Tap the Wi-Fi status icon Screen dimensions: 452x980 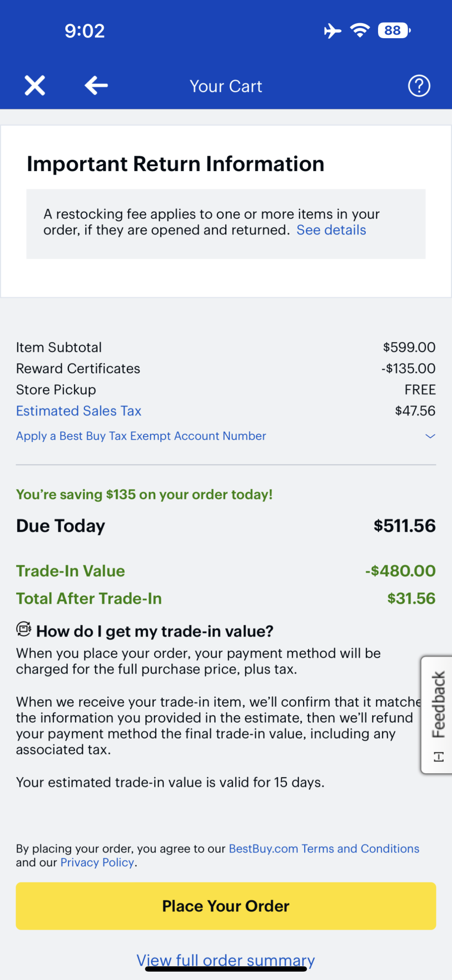pos(360,30)
